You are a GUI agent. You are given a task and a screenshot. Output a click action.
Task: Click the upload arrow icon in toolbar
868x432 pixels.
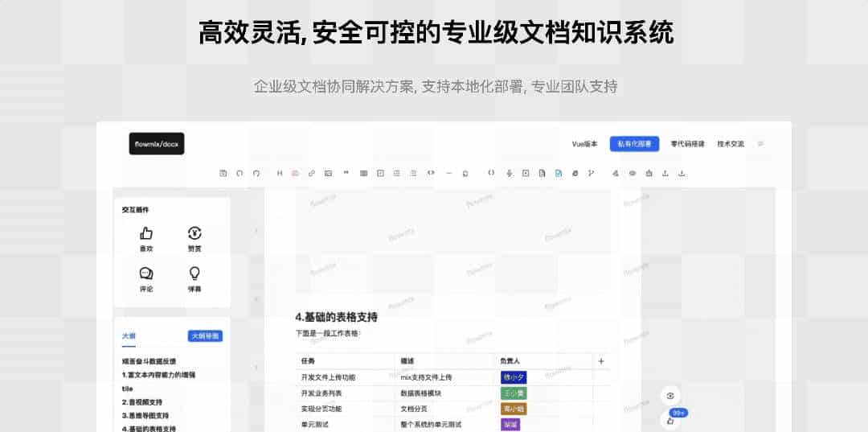tap(665, 173)
